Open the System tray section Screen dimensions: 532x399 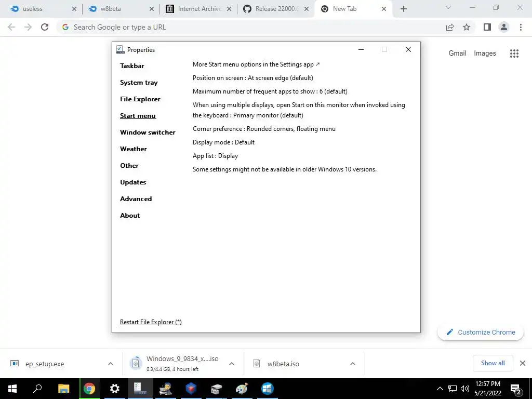coord(139,83)
